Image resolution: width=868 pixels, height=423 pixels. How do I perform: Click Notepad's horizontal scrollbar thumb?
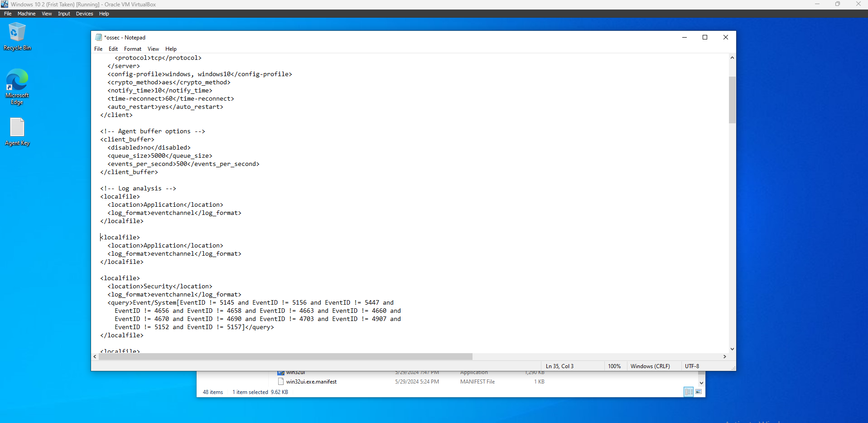[x=285, y=357]
